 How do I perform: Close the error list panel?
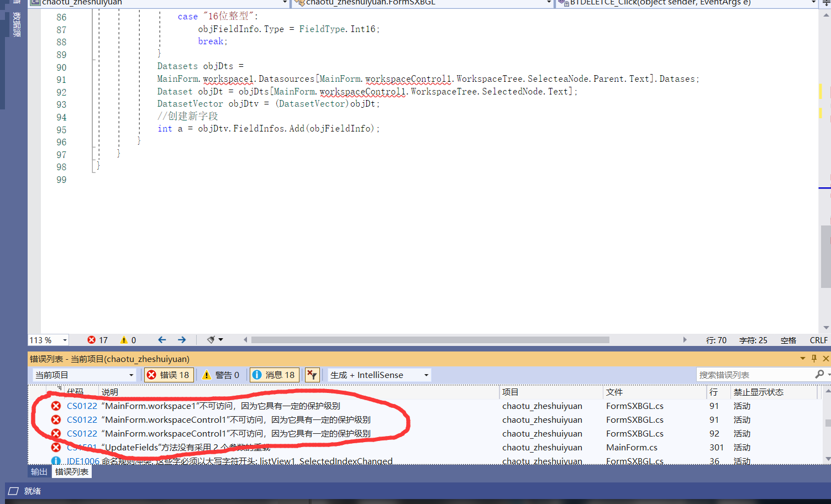point(825,359)
